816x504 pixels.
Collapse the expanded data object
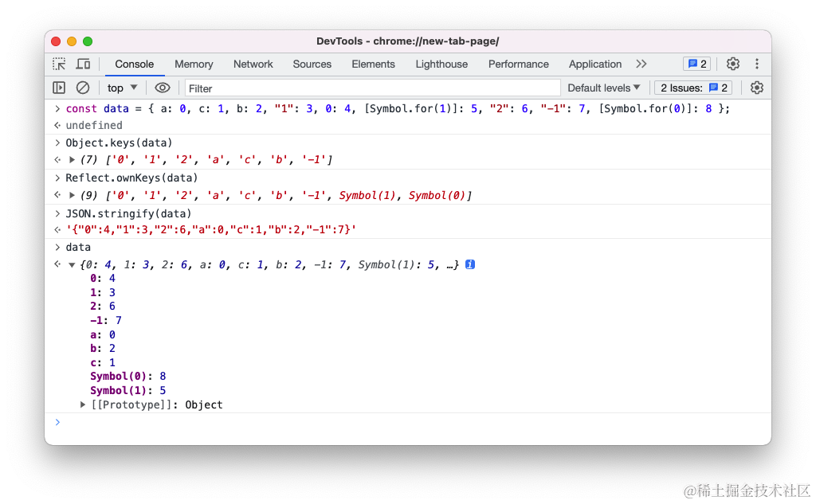pyautogui.click(x=73, y=264)
